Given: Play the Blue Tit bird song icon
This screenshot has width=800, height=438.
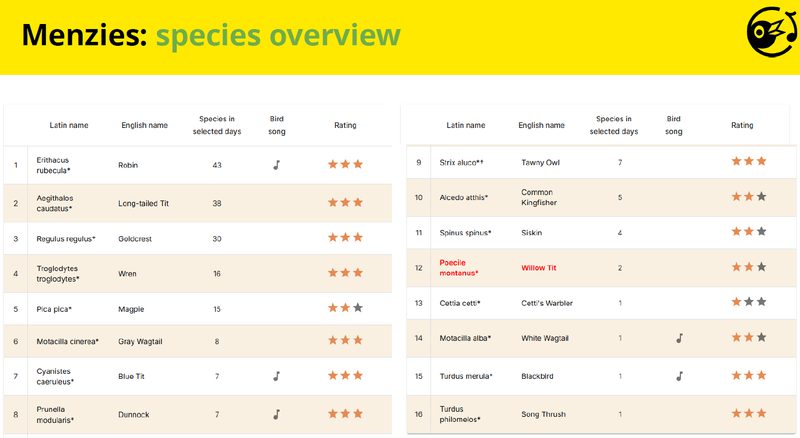Looking at the screenshot, I should tap(277, 376).
